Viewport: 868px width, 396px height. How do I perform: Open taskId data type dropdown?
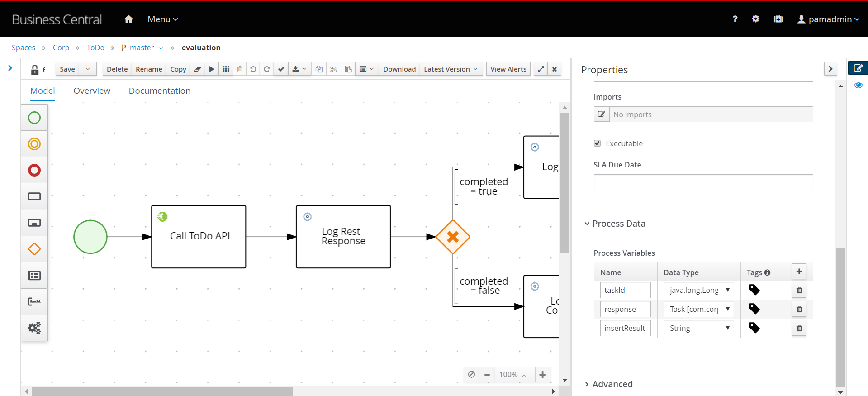[x=698, y=290]
